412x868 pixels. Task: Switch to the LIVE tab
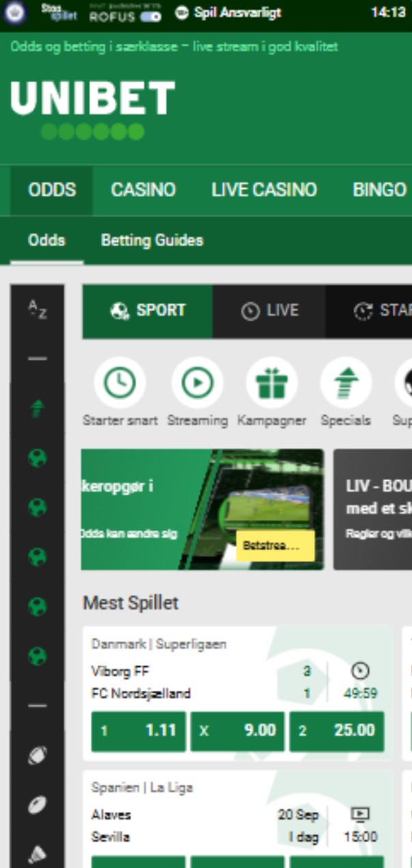(x=269, y=311)
